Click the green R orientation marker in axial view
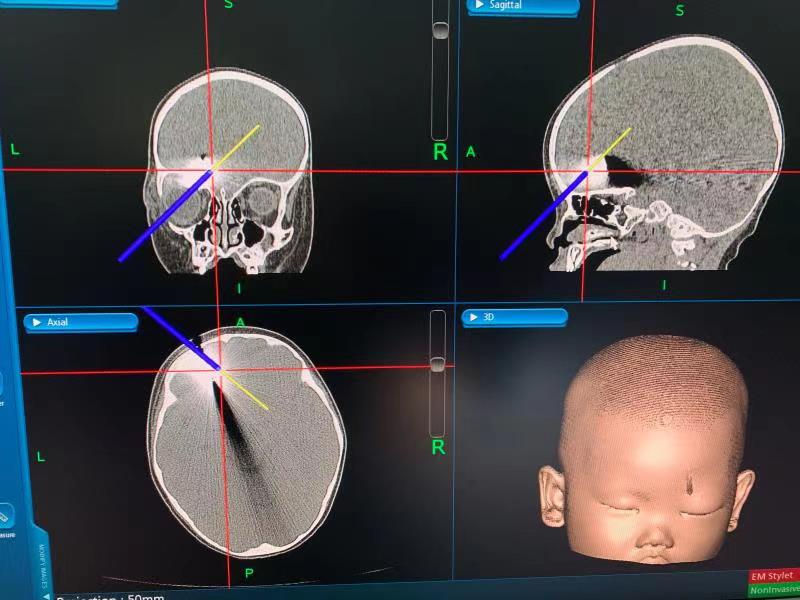The height and width of the screenshot is (600, 800). coord(438,448)
